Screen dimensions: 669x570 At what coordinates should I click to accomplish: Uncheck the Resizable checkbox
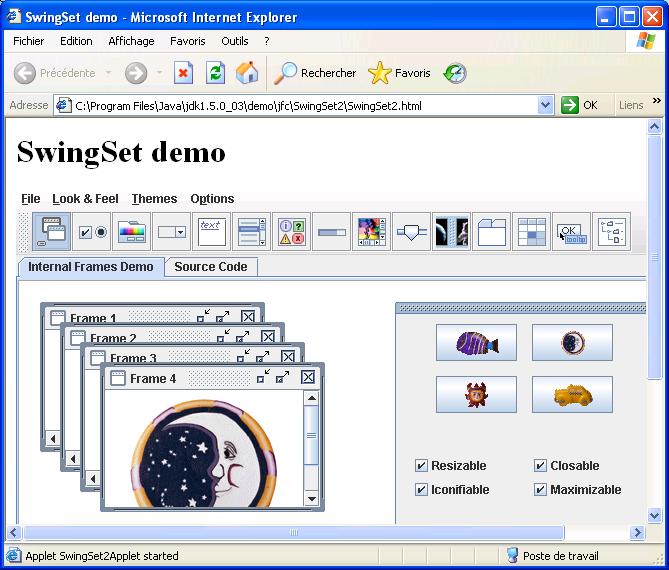421,466
